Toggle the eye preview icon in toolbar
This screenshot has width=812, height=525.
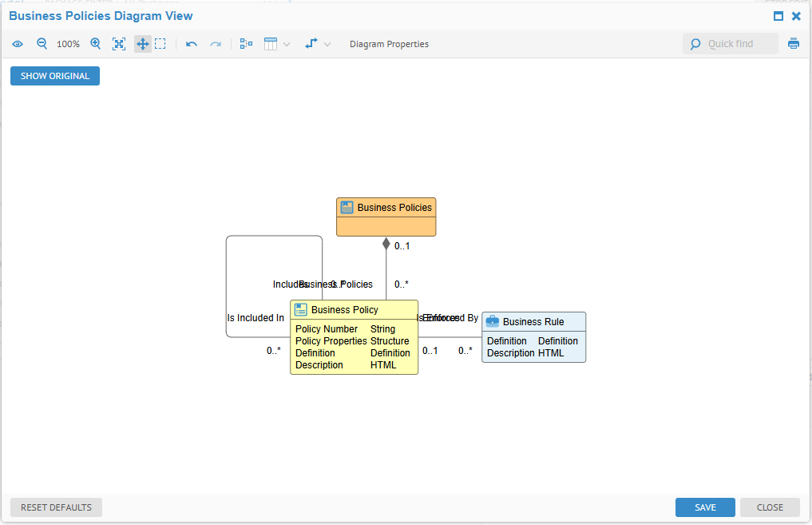18,44
